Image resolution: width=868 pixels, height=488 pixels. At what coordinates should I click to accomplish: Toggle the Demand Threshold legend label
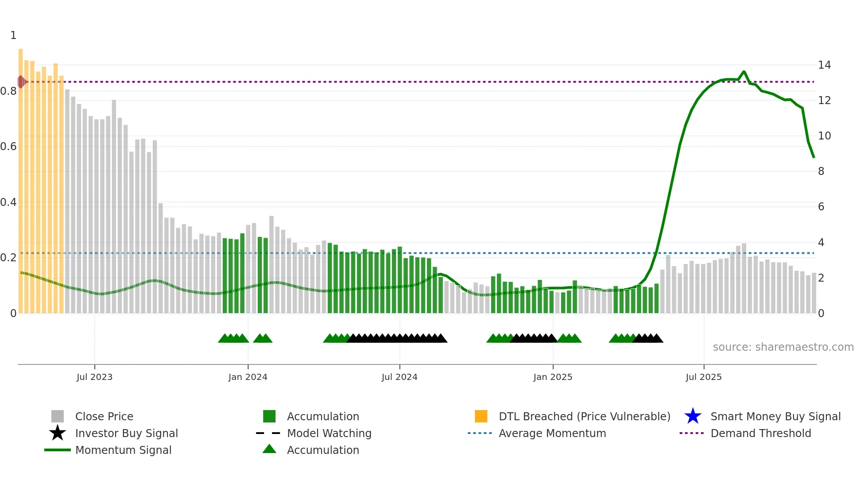(x=761, y=433)
